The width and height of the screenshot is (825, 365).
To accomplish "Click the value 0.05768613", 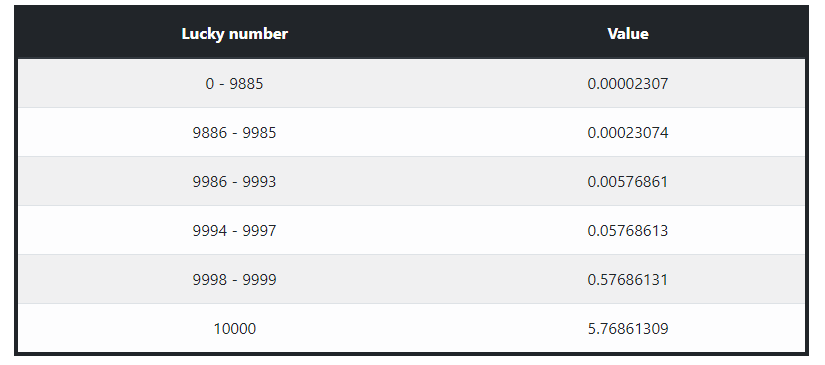I will tap(628, 230).
